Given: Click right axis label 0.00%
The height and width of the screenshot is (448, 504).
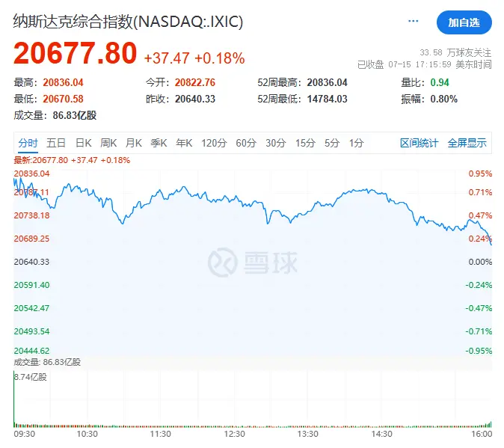Looking at the screenshot, I should [x=480, y=262].
